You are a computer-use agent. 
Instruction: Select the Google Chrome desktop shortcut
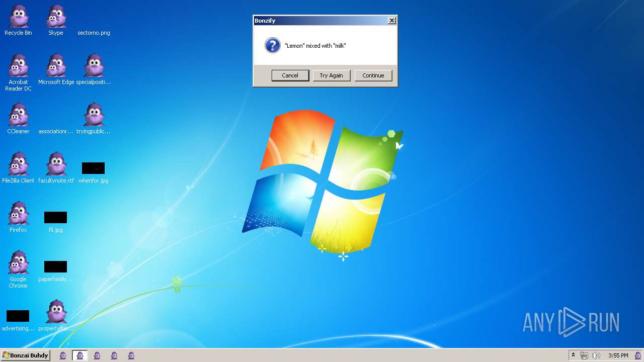tap(18, 270)
